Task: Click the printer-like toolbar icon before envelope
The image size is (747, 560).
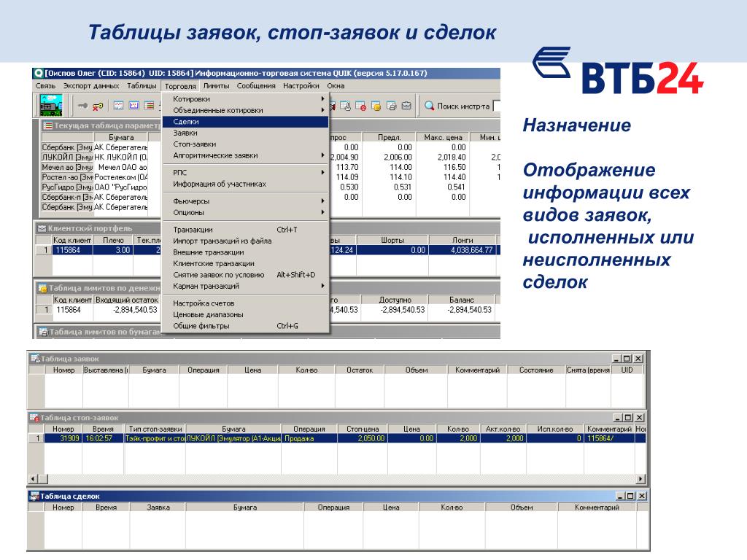Action: (x=392, y=106)
